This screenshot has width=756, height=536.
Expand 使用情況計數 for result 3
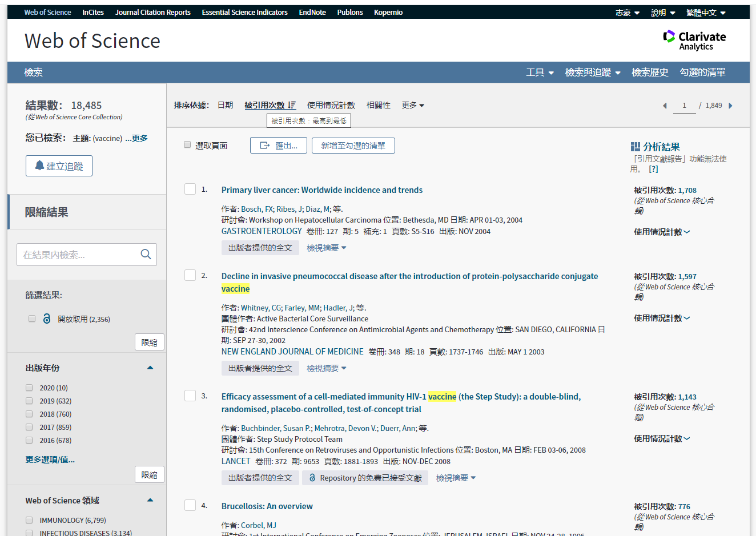pyautogui.click(x=662, y=438)
